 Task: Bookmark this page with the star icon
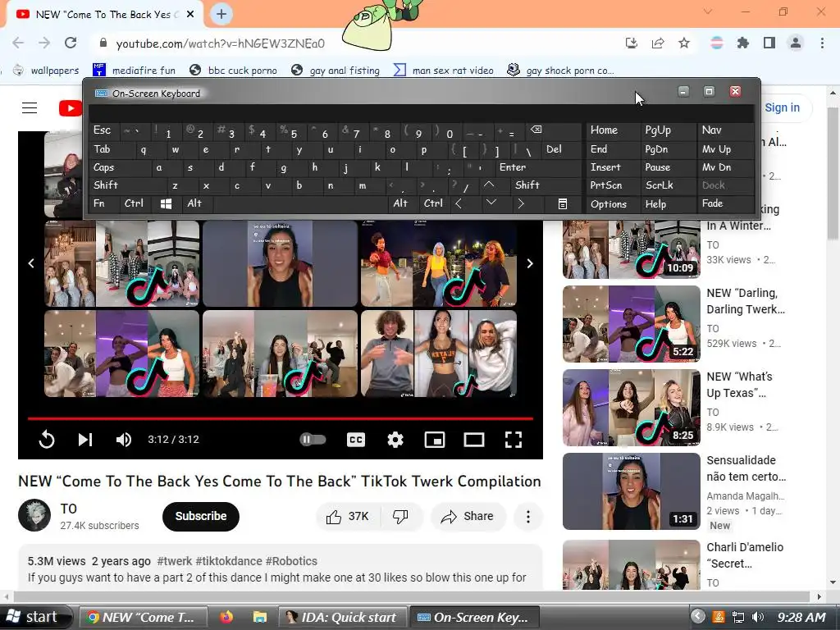(684, 43)
